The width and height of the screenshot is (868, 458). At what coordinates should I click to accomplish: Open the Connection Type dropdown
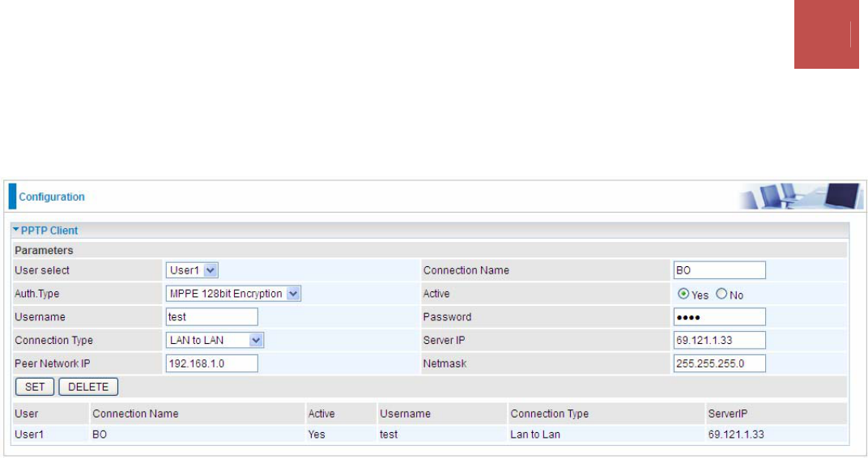coord(215,340)
